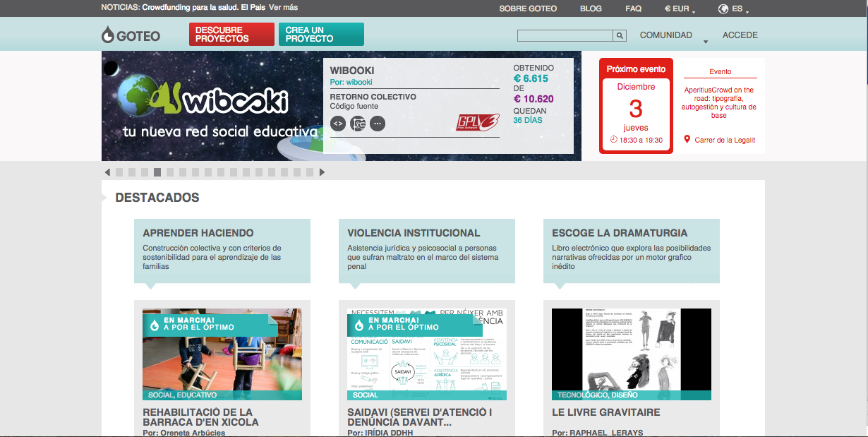This screenshot has height=437, width=868.
Task: Click the three-dots more rewards icon
Action: 378,124
